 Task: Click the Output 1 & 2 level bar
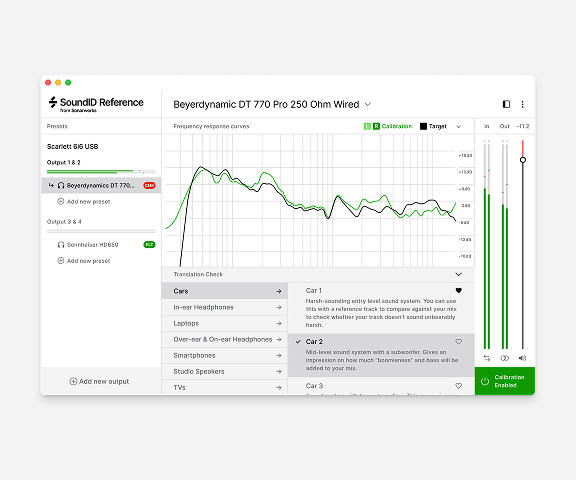pos(101,172)
